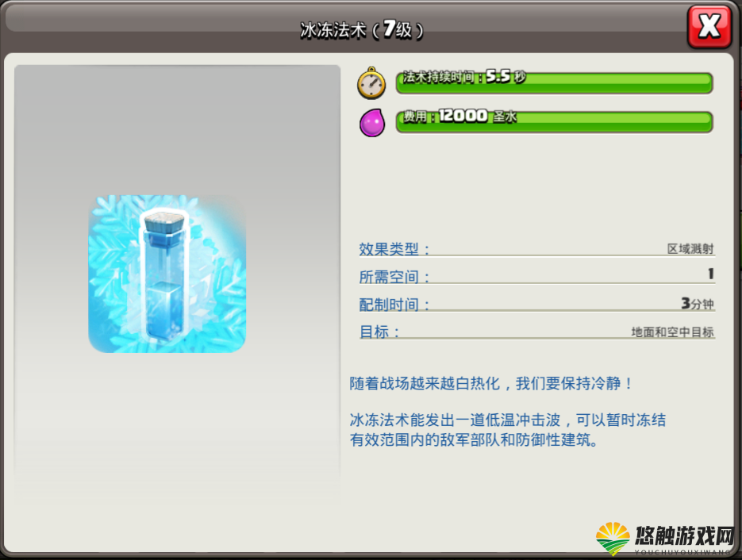The width and height of the screenshot is (742, 560).
Task: Select the 所需空间 row label
Action: coord(394,277)
